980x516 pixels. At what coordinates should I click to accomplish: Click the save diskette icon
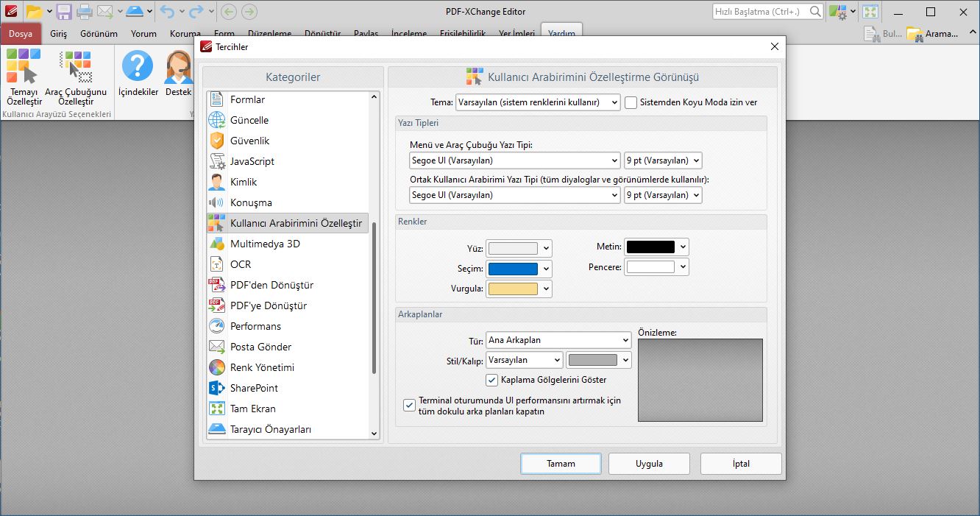click(64, 11)
